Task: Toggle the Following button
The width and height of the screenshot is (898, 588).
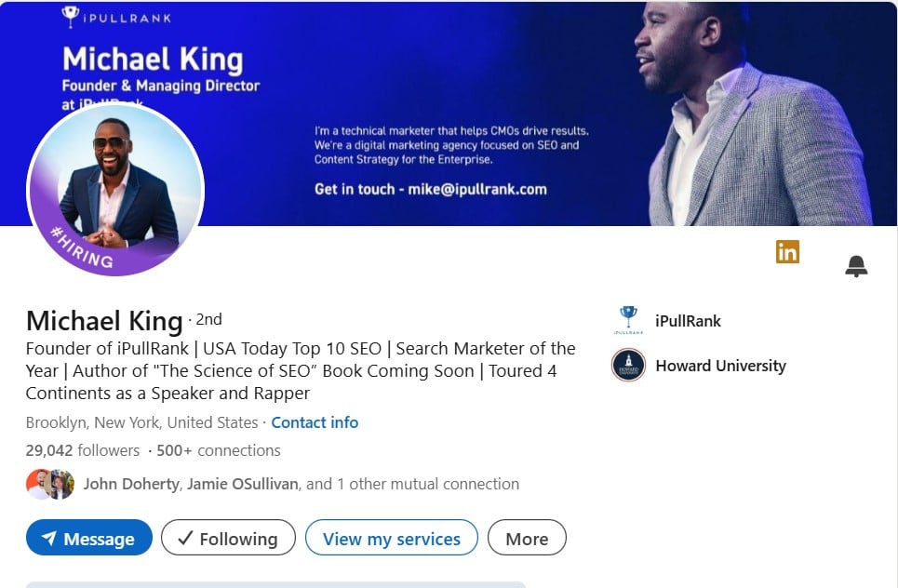Action: coord(228,538)
